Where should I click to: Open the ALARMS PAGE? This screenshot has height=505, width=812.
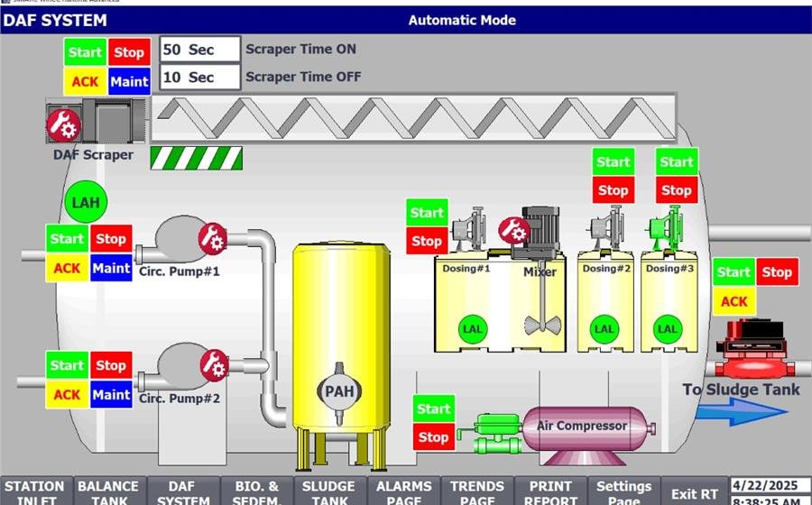404,491
